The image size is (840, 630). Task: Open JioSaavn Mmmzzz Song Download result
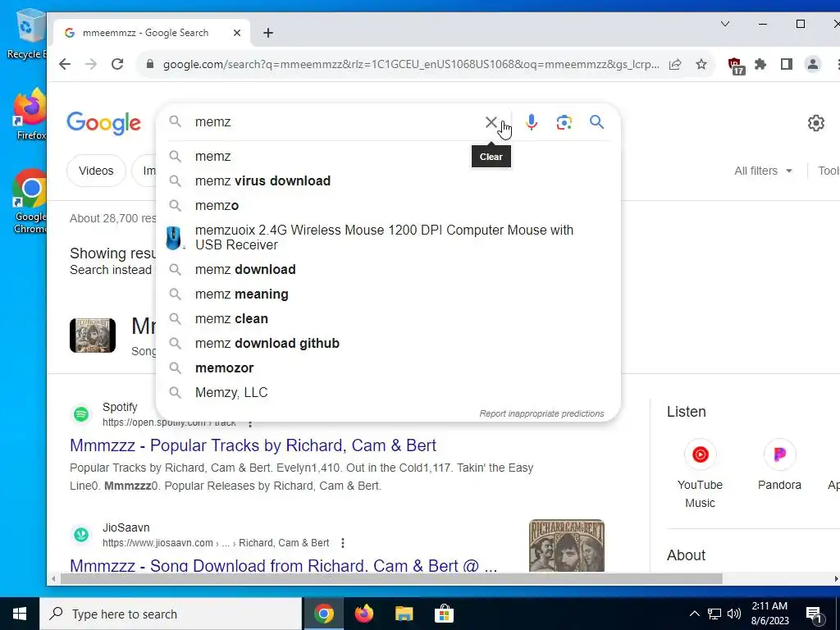(x=283, y=565)
